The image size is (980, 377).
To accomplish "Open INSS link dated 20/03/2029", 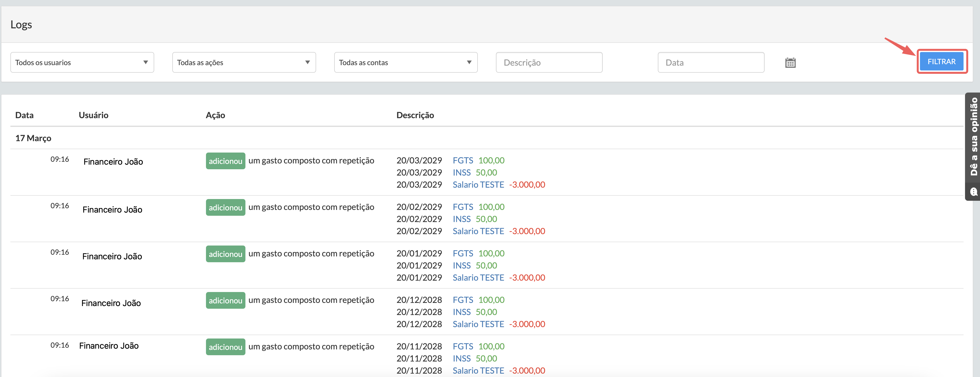I will (462, 173).
